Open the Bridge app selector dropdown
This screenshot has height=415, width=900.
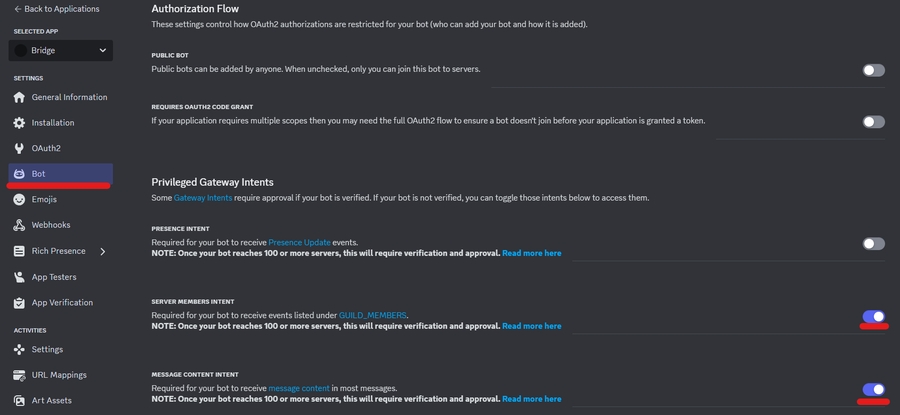coord(61,50)
